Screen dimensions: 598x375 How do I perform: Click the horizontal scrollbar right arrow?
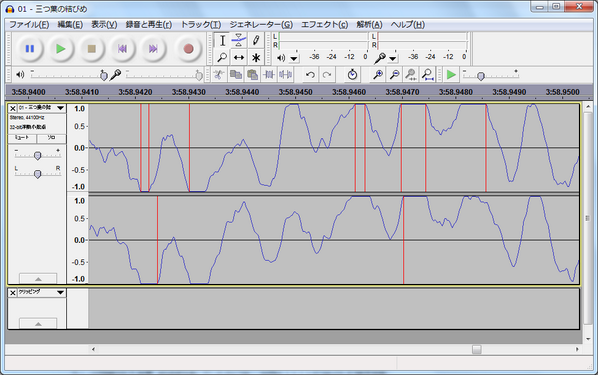pos(577,349)
